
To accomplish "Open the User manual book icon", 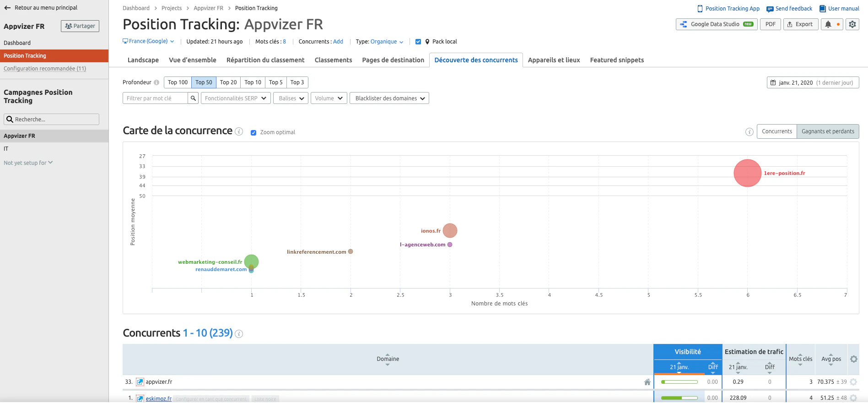I will coord(822,9).
